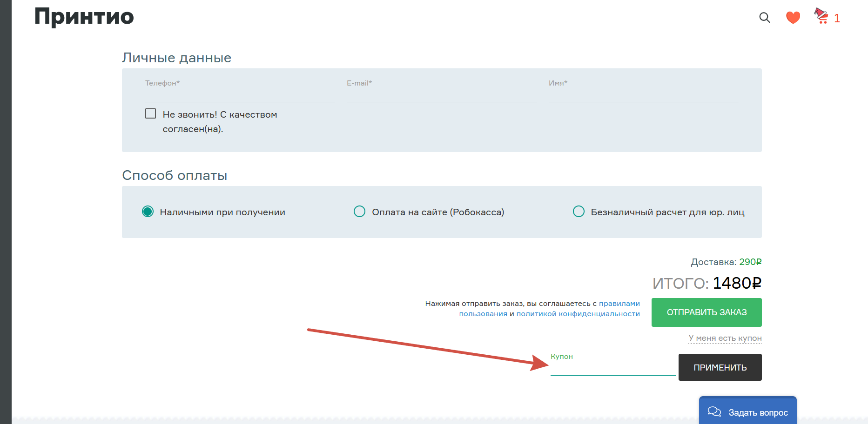
Task: Click the ПРИМЕНИТЬ coupon button
Action: pos(720,367)
